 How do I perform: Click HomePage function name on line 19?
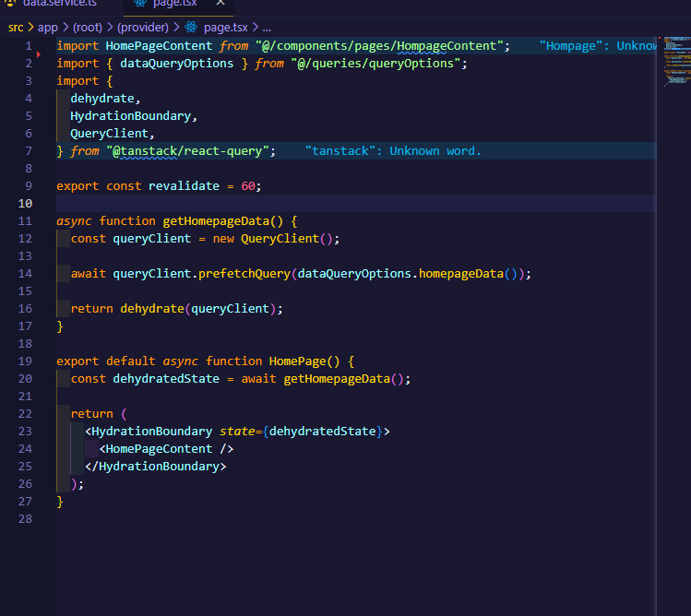pos(297,361)
